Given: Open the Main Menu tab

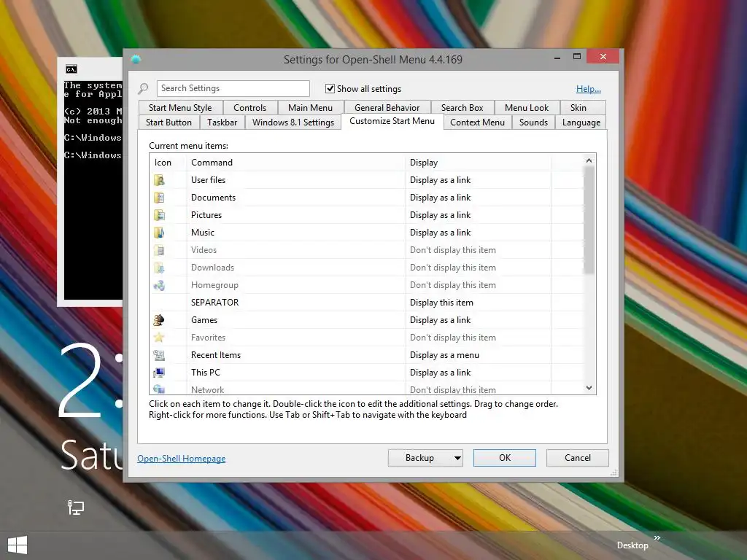Looking at the screenshot, I should point(310,108).
